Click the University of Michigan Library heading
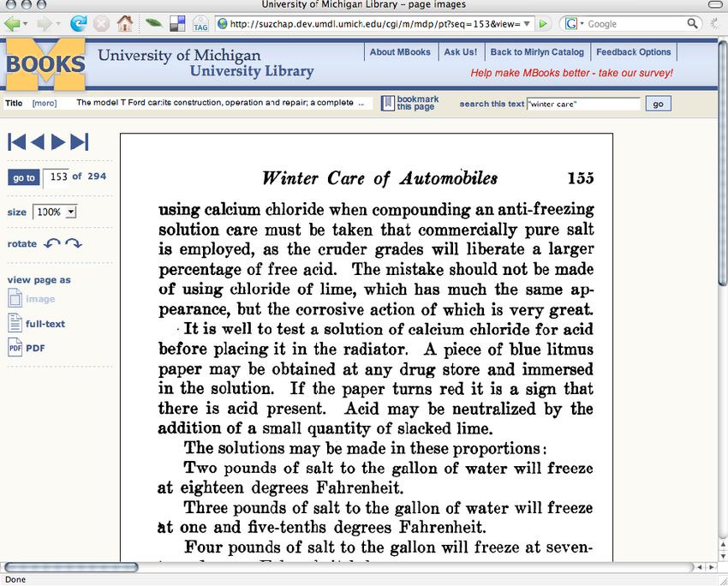 coord(206,63)
